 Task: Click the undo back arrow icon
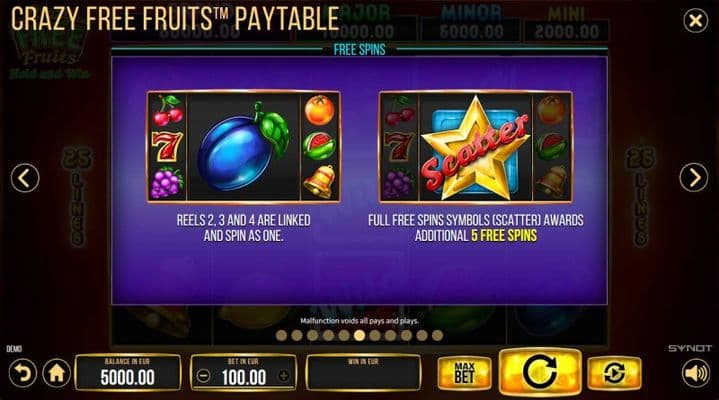(x=22, y=373)
